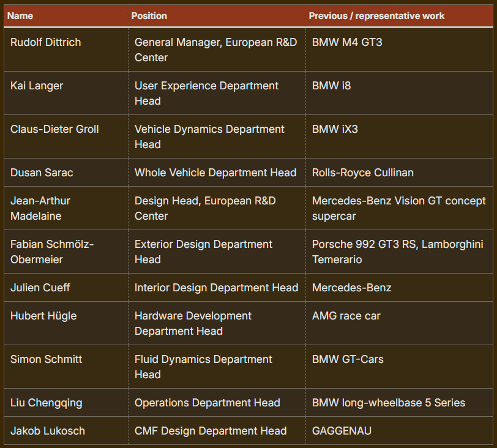
Task: Click CMF Design Department Head cell
Action: (217, 431)
